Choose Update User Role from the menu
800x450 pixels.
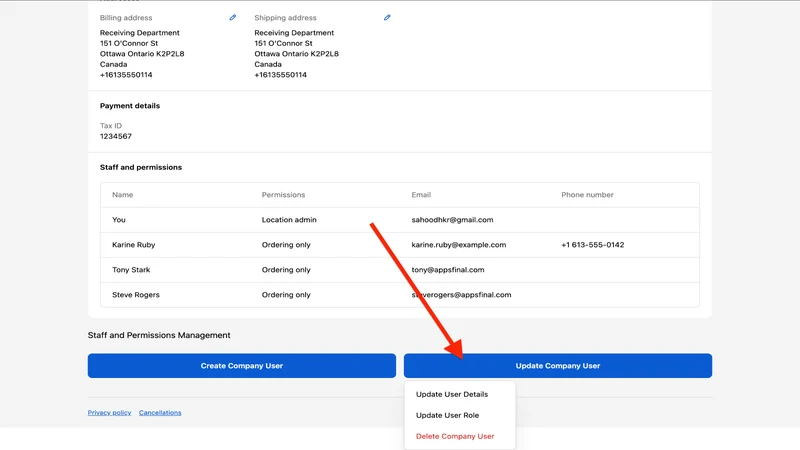tap(447, 415)
